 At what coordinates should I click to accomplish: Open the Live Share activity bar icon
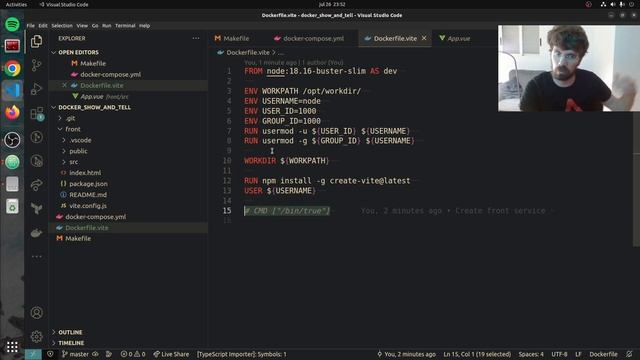tap(36, 184)
